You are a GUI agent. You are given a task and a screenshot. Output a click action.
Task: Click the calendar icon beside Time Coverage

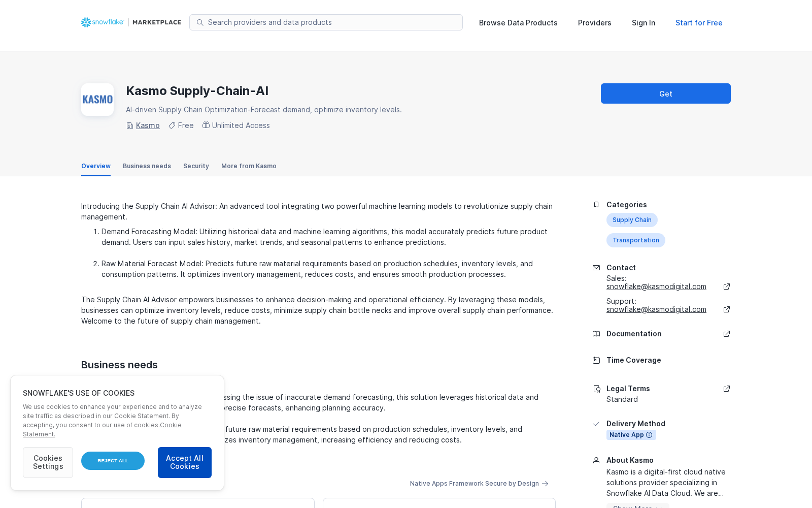tap(596, 360)
